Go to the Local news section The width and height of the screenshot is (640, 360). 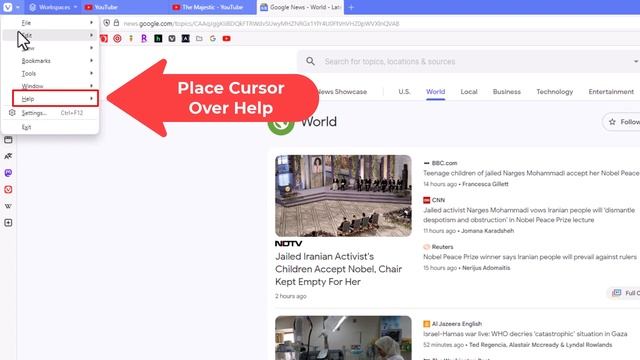pyautogui.click(x=469, y=92)
